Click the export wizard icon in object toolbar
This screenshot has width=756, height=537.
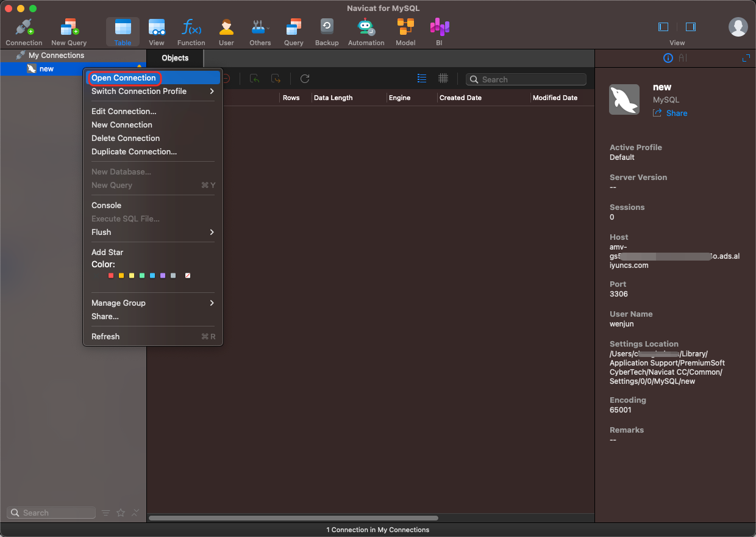pyautogui.click(x=276, y=79)
